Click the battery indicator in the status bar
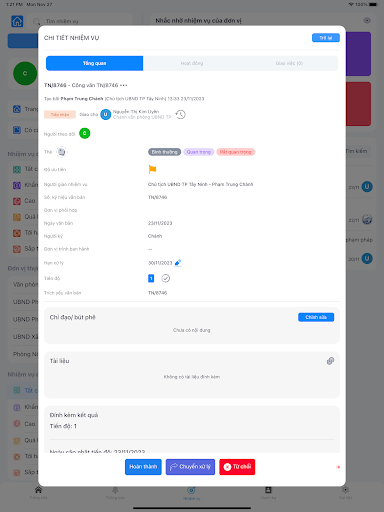Image resolution: width=384 pixels, height=512 pixels. coord(373,4)
